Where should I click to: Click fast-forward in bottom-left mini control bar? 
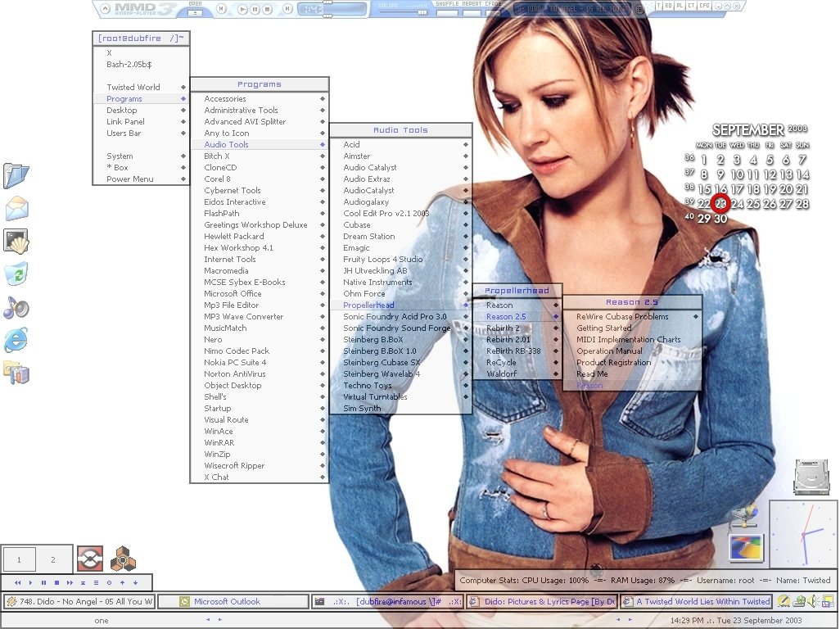pyautogui.click(x=70, y=582)
